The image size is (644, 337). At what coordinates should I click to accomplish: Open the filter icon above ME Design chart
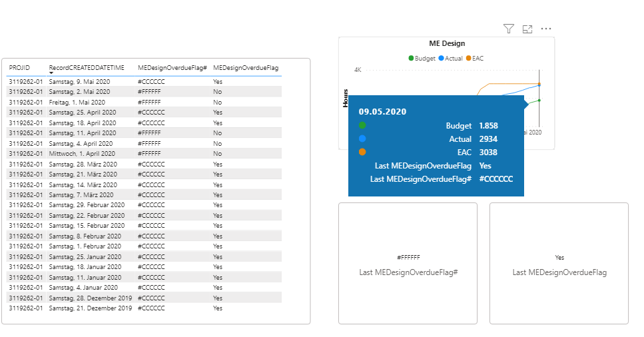(x=508, y=29)
